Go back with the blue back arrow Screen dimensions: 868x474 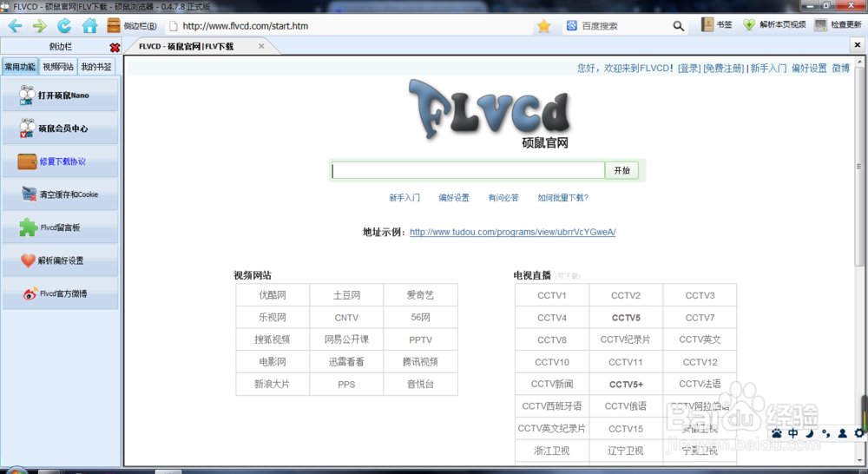[x=15, y=25]
